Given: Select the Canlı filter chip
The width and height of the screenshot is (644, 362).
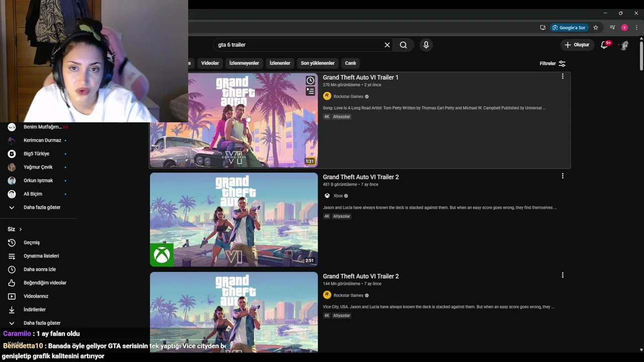Looking at the screenshot, I should click(350, 63).
